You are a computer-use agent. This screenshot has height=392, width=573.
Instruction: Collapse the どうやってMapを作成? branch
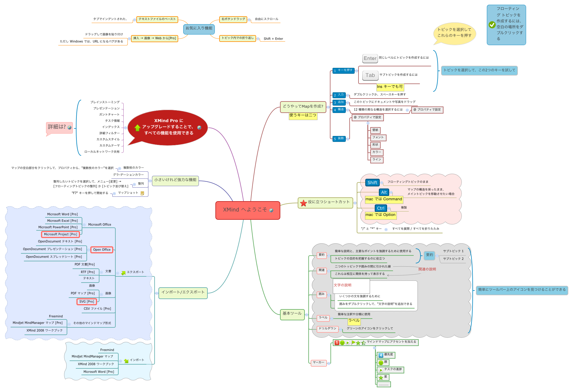pyautogui.click(x=328, y=107)
